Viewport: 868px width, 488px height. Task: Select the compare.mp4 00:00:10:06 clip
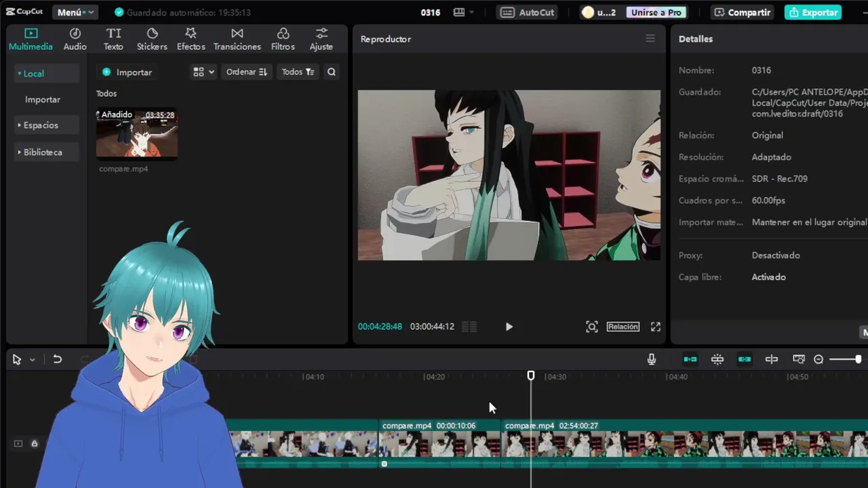[439, 444]
